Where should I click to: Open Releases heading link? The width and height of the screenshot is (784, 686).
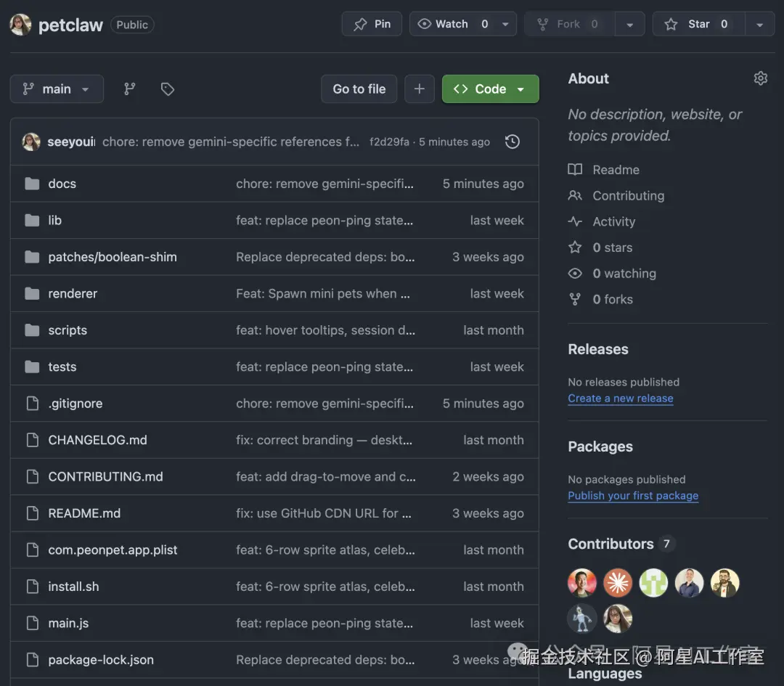pyautogui.click(x=598, y=349)
